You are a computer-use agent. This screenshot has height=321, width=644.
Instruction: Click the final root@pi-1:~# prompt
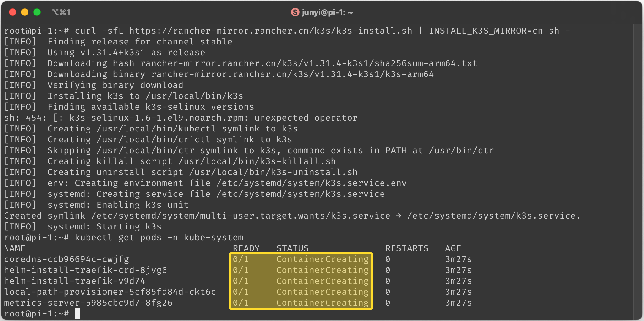click(x=37, y=314)
